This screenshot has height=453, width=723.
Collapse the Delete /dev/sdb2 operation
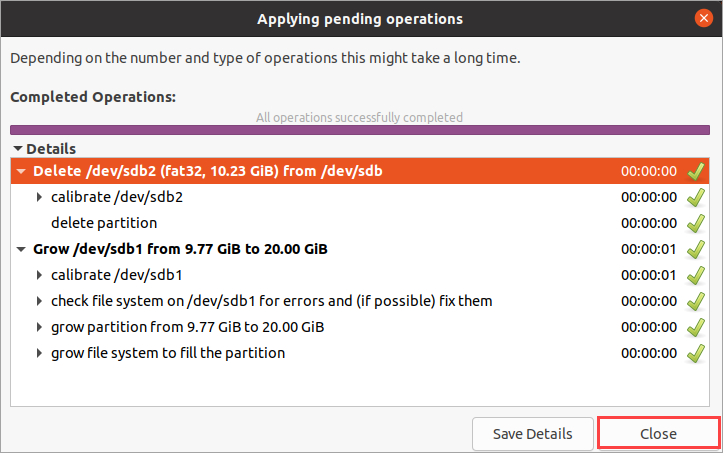tap(21, 171)
